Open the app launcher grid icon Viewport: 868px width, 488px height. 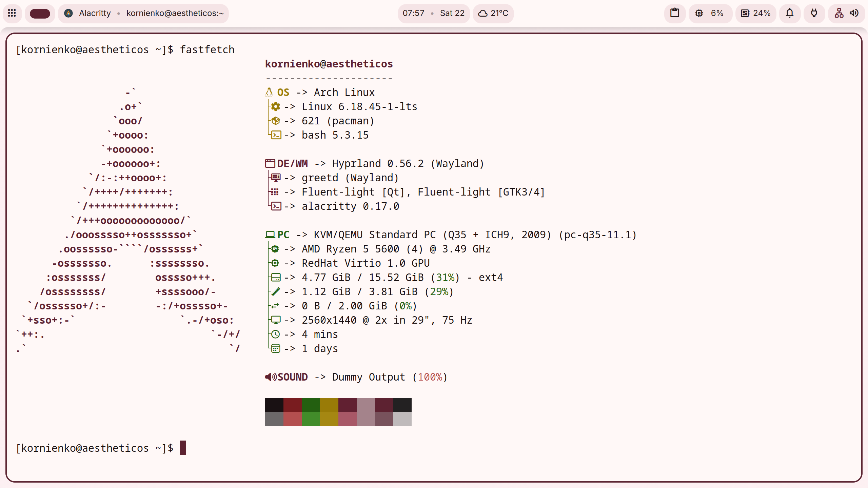point(12,13)
